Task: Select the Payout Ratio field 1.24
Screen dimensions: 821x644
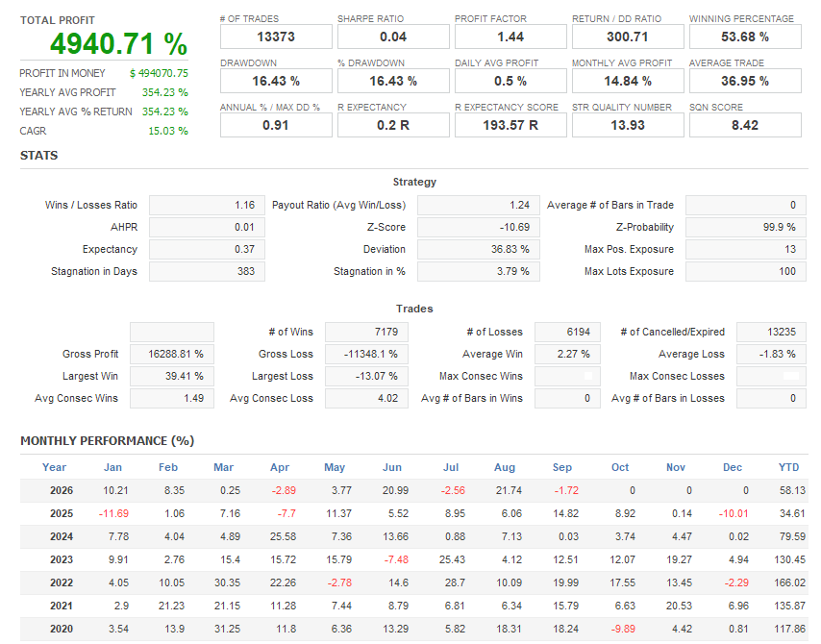Action: [x=479, y=206]
